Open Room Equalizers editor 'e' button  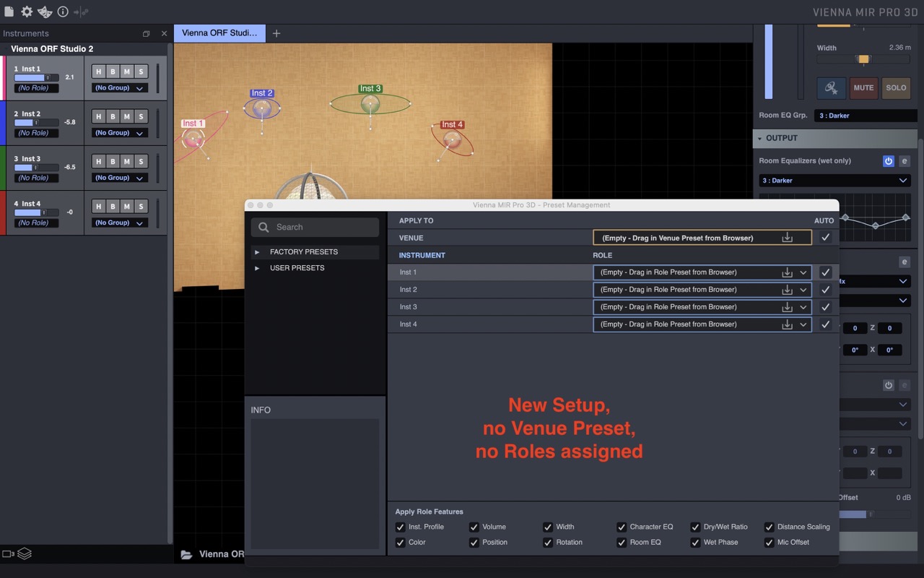tap(904, 161)
